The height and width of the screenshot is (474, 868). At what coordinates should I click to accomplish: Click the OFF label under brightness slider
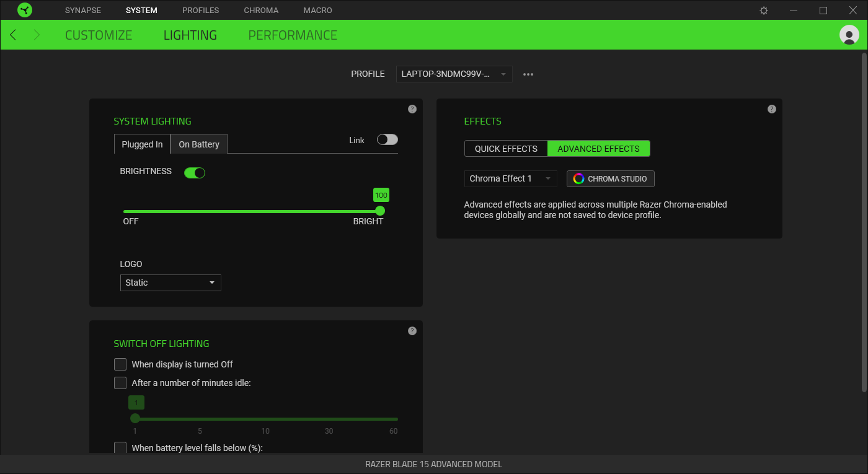click(131, 221)
